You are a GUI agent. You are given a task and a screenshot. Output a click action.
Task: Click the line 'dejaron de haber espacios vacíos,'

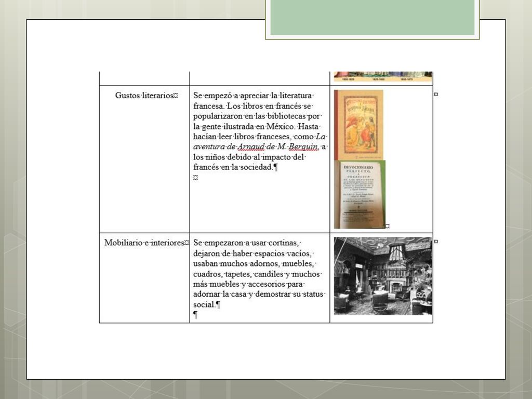point(252,254)
